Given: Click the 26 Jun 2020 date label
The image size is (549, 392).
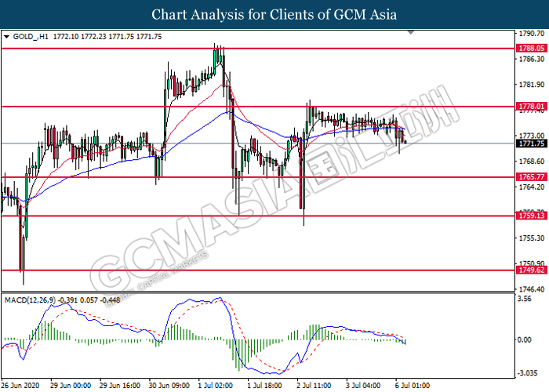Looking at the screenshot, I should coord(20,386).
